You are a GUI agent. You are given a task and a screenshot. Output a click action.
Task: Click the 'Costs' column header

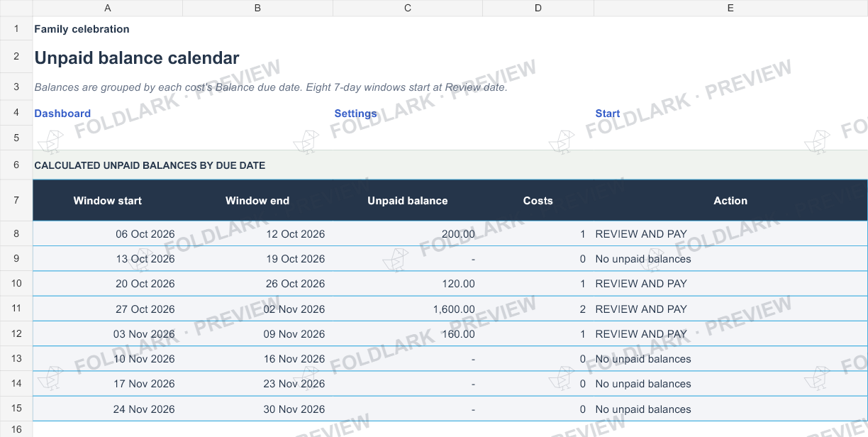pos(538,201)
